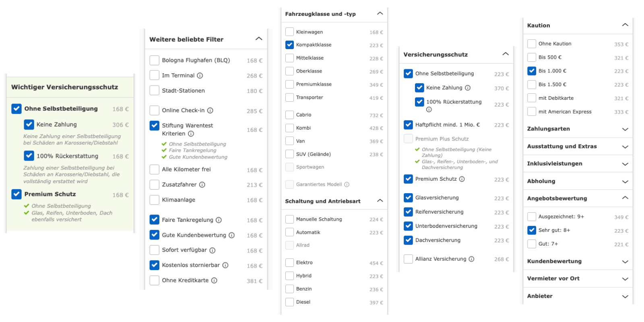Image resolution: width=644 pixels, height=322 pixels.
Task: Expand the Zahlungsarten section
Action: [625, 129]
